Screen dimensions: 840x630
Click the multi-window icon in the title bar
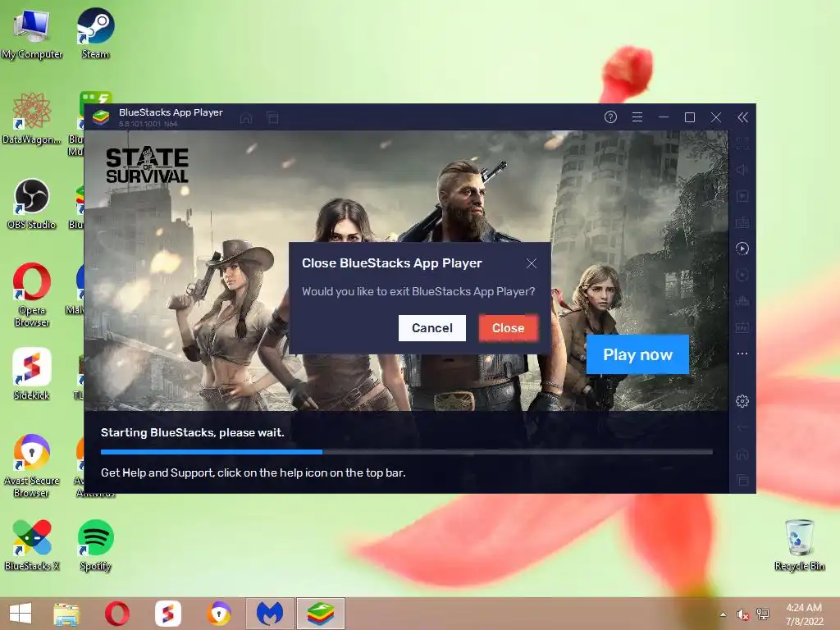(x=272, y=117)
